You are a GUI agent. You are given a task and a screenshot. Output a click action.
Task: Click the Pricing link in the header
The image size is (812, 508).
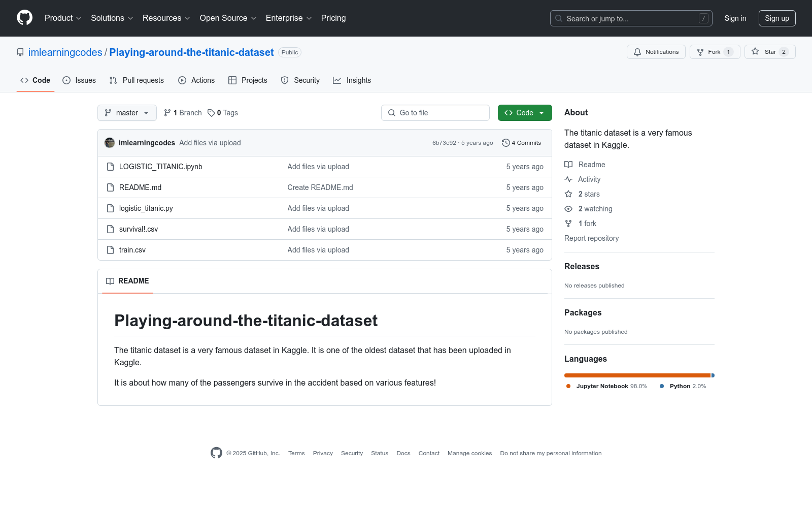(333, 18)
